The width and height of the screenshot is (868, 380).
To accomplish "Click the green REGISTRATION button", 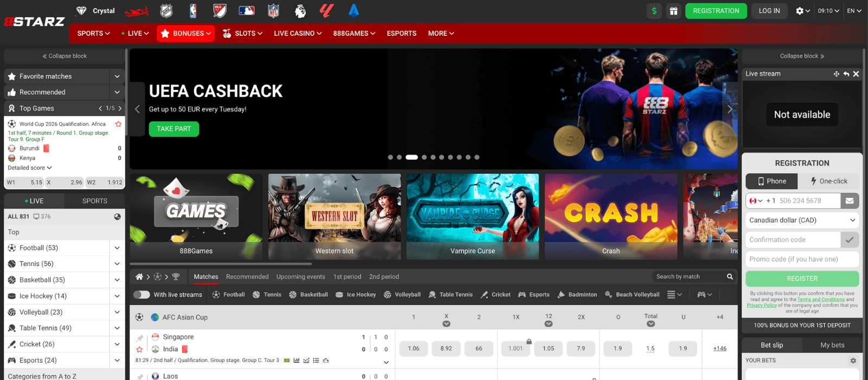I will 716,11.
